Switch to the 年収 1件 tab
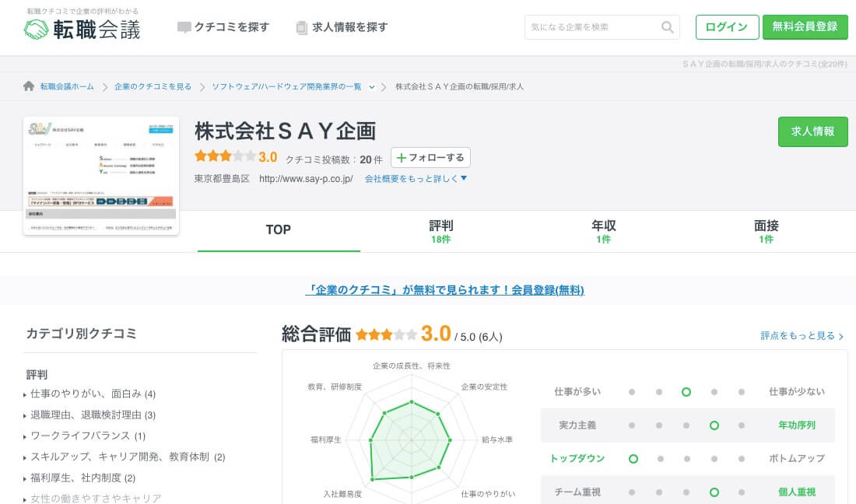Screen dimensions: 856x504 coord(603,231)
